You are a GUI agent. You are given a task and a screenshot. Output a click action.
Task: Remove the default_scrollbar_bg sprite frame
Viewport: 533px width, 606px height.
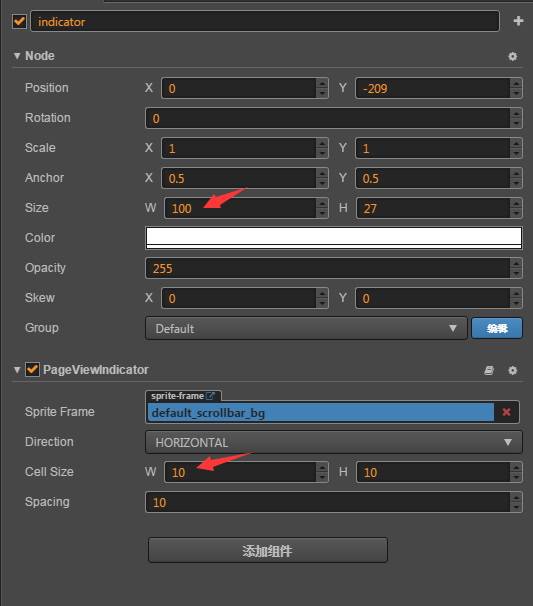[506, 412]
